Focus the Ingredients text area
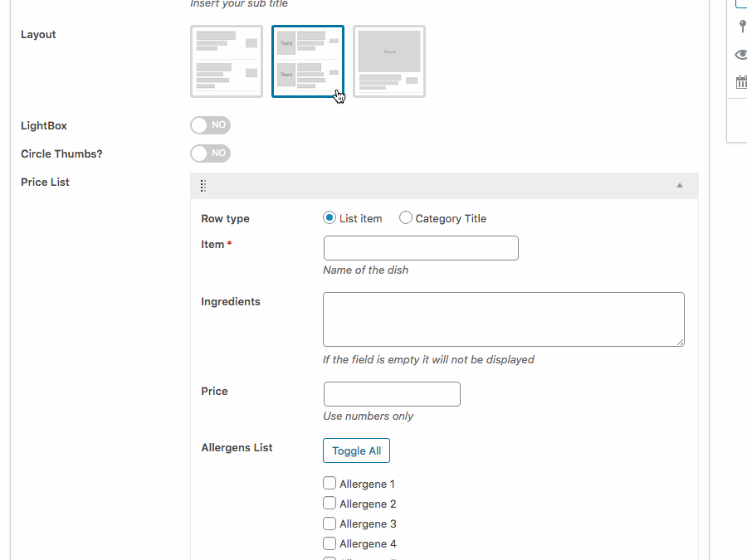Screen dimensions: 747x560 [503, 319]
